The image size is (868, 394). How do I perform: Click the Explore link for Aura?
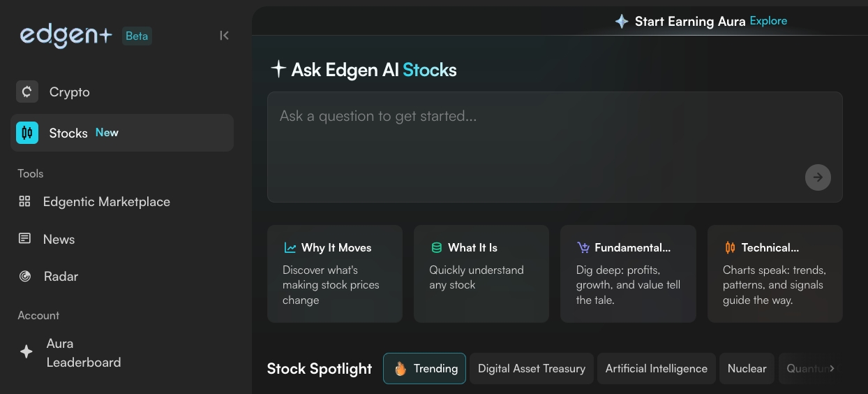(x=768, y=21)
